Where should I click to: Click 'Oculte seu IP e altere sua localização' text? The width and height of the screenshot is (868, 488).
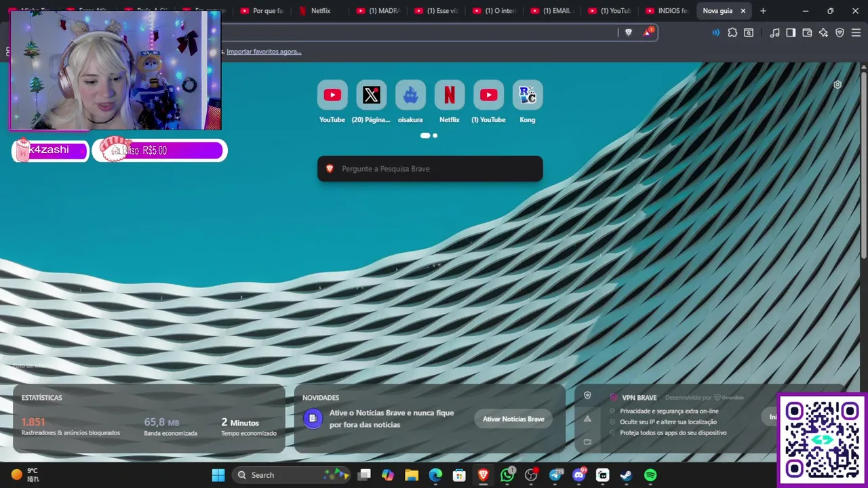click(x=668, y=422)
